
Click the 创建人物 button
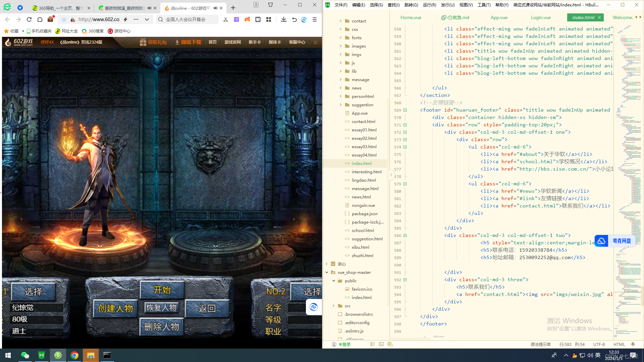pyautogui.click(x=115, y=308)
